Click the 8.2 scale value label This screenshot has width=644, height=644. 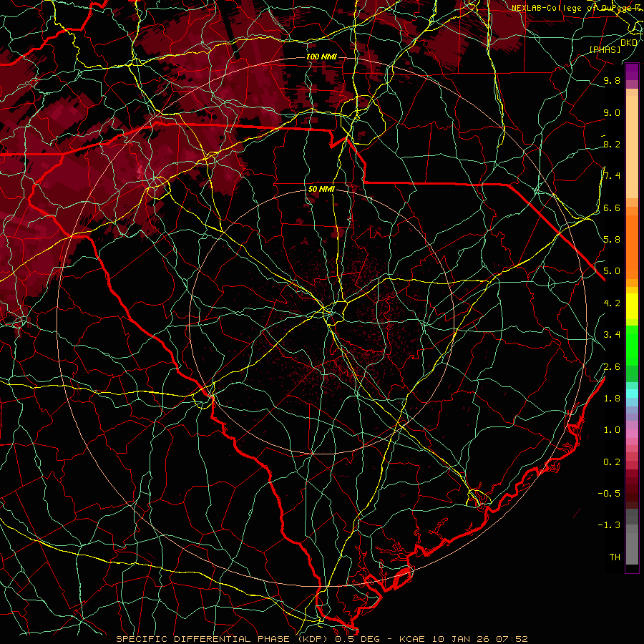tap(612, 144)
